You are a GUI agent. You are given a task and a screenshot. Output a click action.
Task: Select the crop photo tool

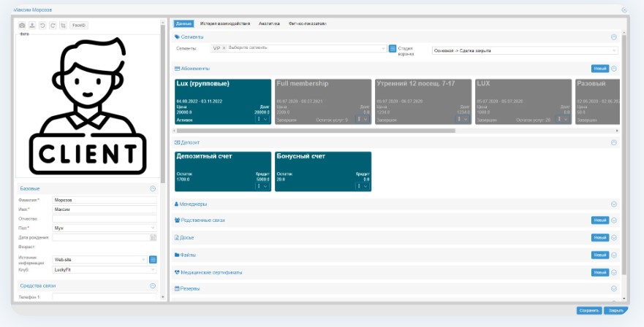(63, 26)
